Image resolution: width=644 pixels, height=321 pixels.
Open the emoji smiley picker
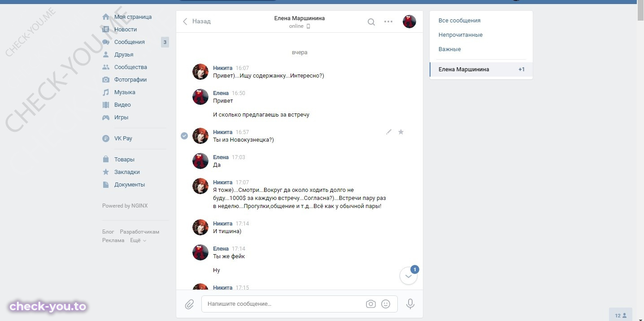pos(386,304)
